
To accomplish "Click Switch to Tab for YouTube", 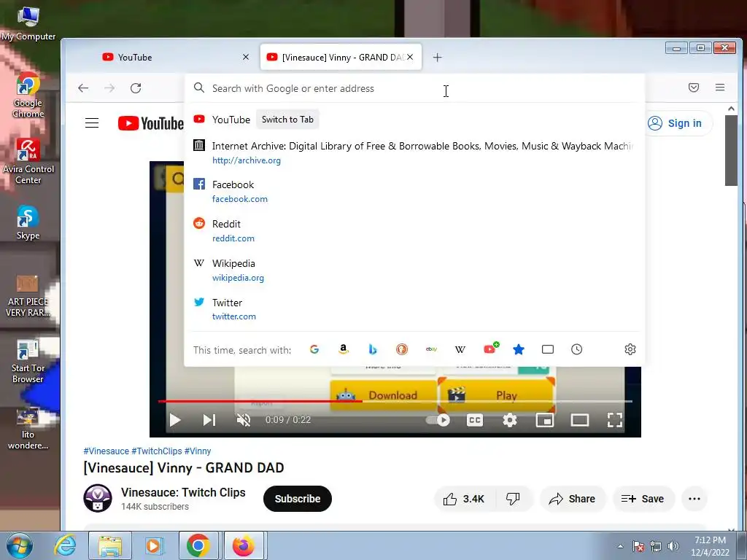I will click(x=287, y=120).
